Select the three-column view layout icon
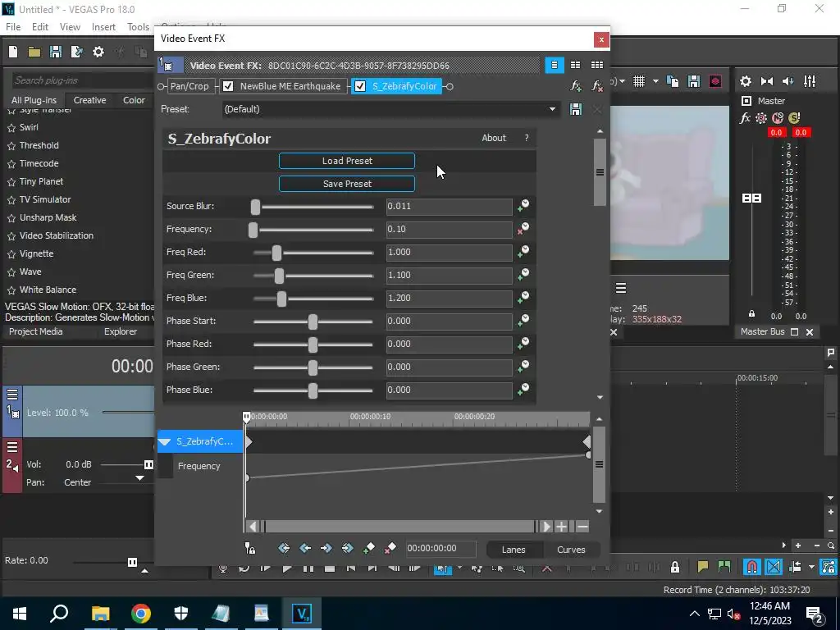The height and width of the screenshot is (630, 840). pyautogui.click(x=597, y=65)
